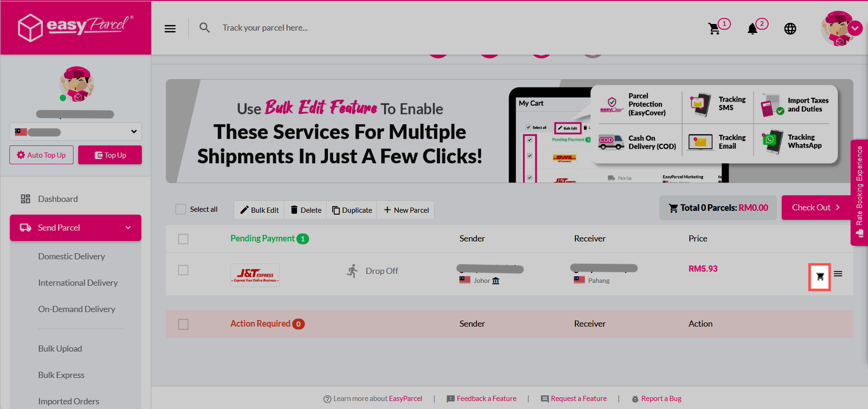868x409 pixels.
Task: Open J&T parcel row options menu
Action: click(x=838, y=273)
